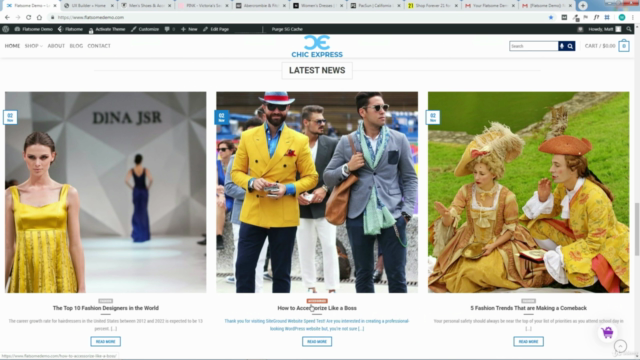Click Activate Theme in admin bar
The height and width of the screenshot is (360, 640).
click(107, 29)
